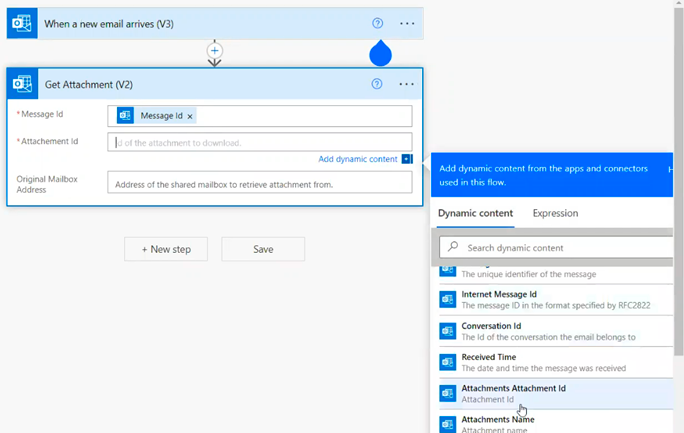
Task: Select Attachments Name dynamic content
Action: pyautogui.click(x=556, y=422)
